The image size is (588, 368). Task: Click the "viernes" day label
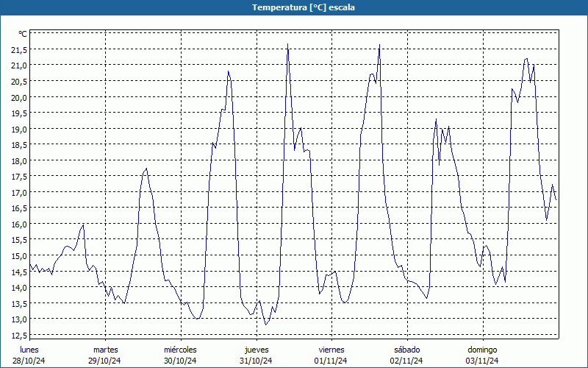click(x=331, y=350)
